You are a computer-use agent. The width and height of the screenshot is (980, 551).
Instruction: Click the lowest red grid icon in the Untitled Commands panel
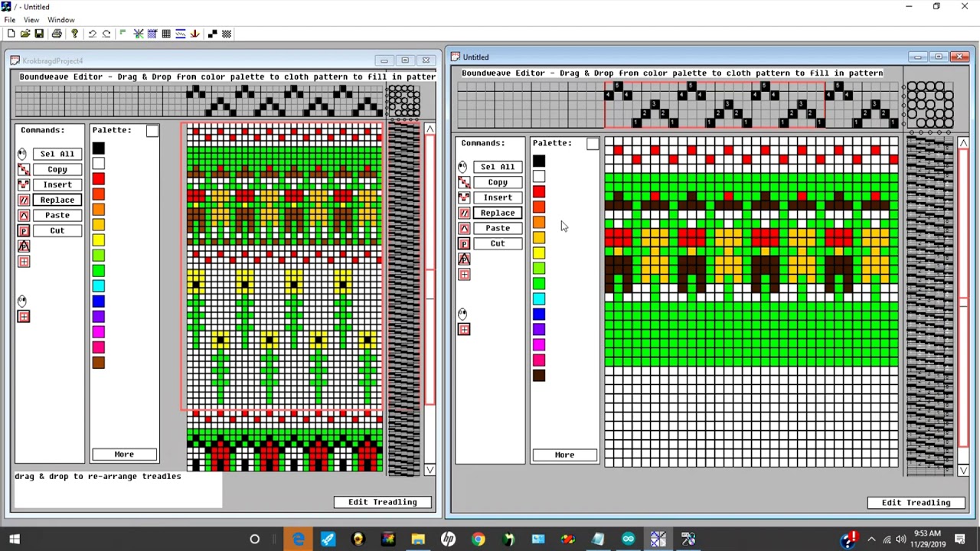click(464, 329)
